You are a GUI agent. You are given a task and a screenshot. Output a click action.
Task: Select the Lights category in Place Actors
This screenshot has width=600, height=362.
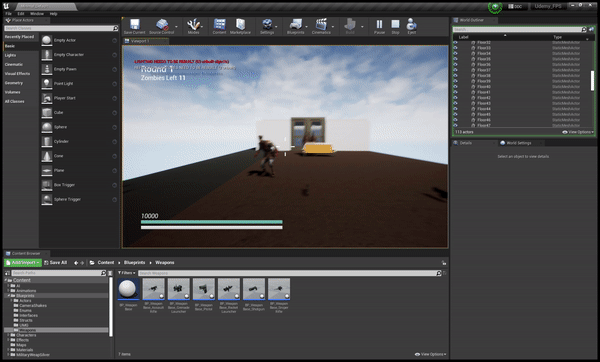[10, 55]
